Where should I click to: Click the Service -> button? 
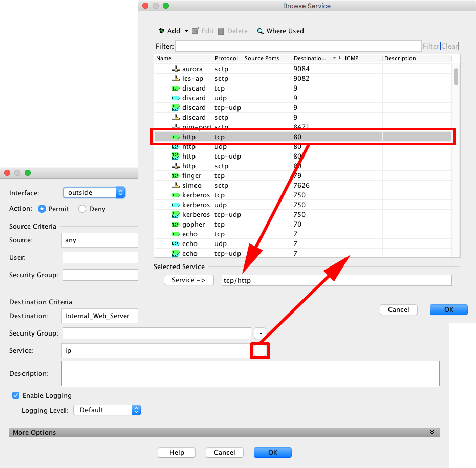point(188,280)
